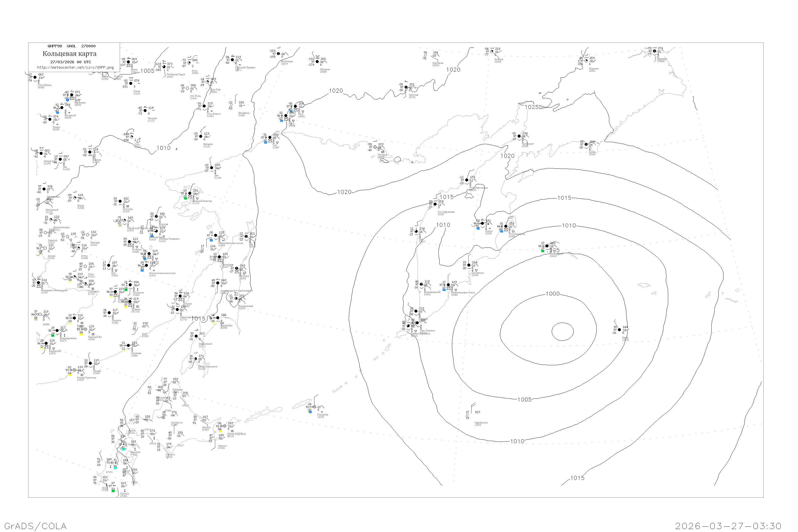Click the station circle at Охотский Перевоз
Screen dimensions: 798x532
[x=232, y=60]
